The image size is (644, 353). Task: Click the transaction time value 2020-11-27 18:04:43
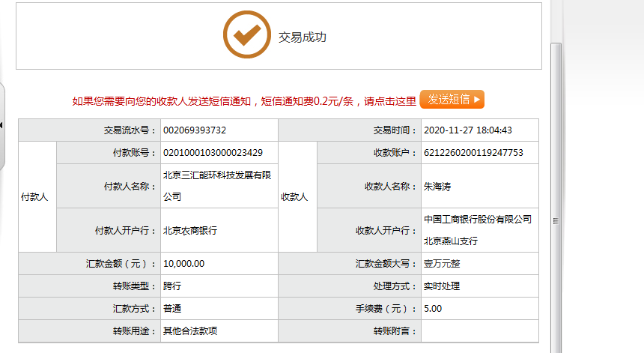467,130
